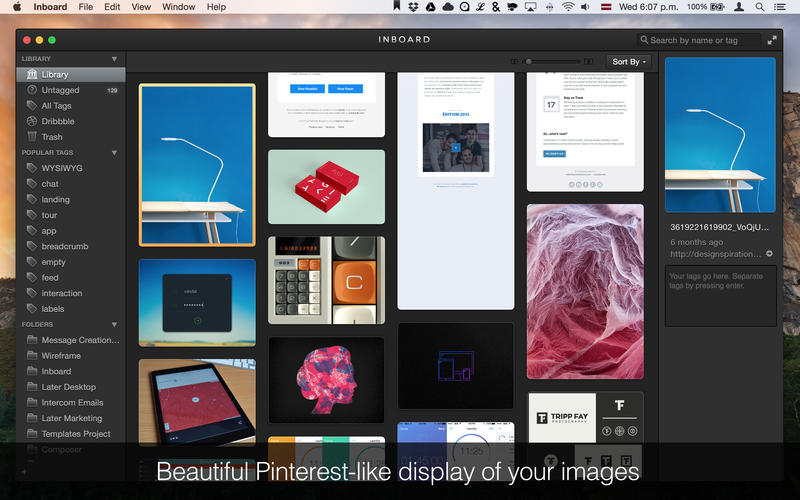Open the Window menu
Screen dimensions: 800x500
(x=178, y=7)
